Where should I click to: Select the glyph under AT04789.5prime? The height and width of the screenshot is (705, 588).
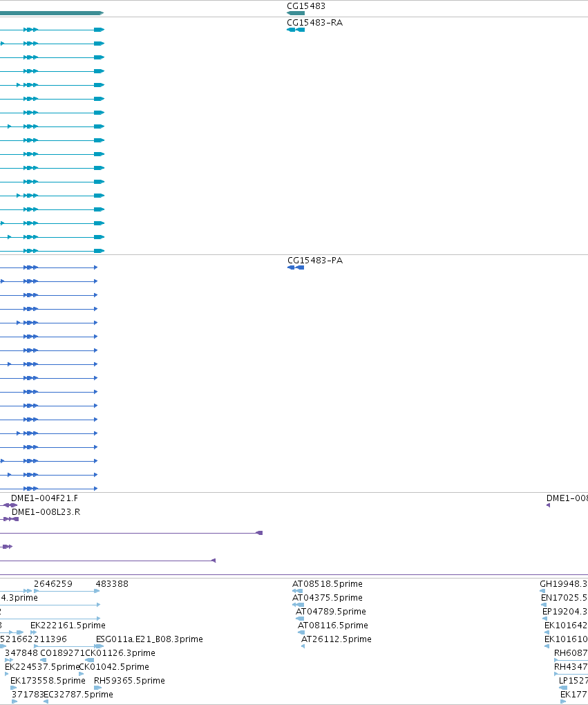coord(300,619)
